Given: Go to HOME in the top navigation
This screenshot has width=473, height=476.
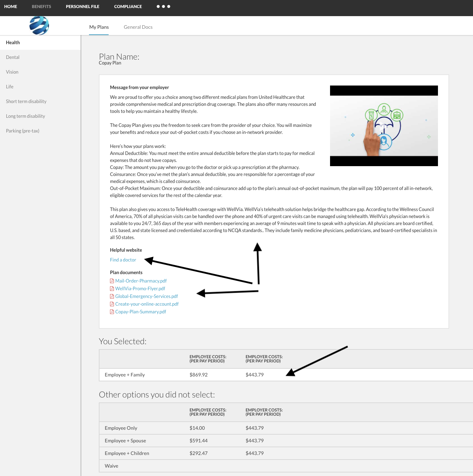Looking at the screenshot, I should coord(11,7).
